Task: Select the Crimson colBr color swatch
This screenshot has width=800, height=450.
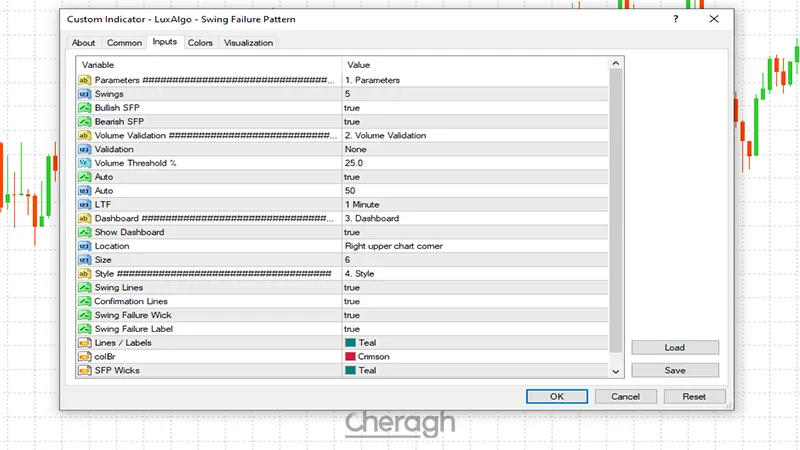Action: (x=350, y=356)
